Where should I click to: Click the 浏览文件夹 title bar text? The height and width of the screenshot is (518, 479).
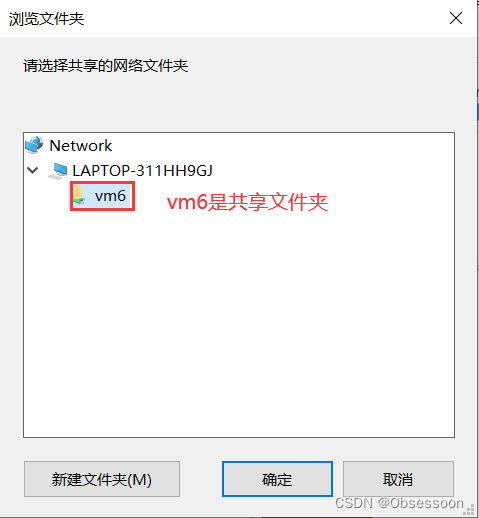pos(46,19)
